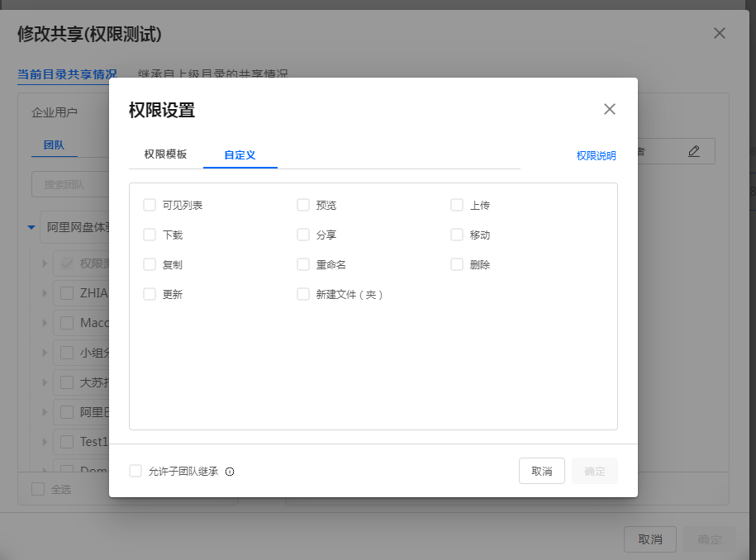The width and height of the screenshot is (756, 560).
Task: Expand the 大苏 tree row
Action: (45, 382)
